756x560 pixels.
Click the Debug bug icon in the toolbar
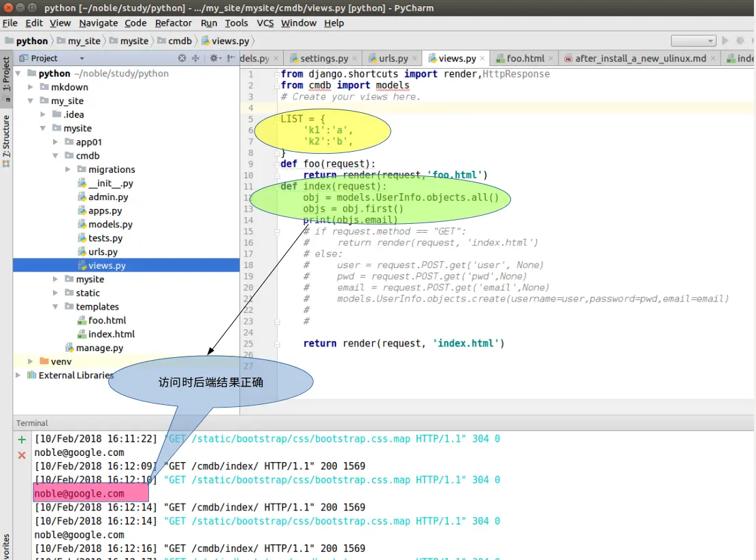740,41
